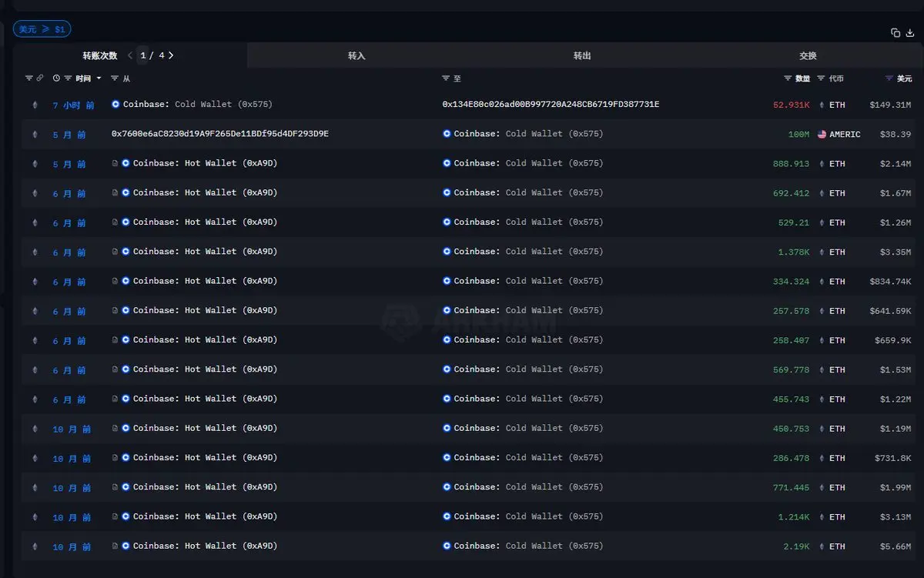Open the filter icon next to 代币 column

tap(821, 79)
